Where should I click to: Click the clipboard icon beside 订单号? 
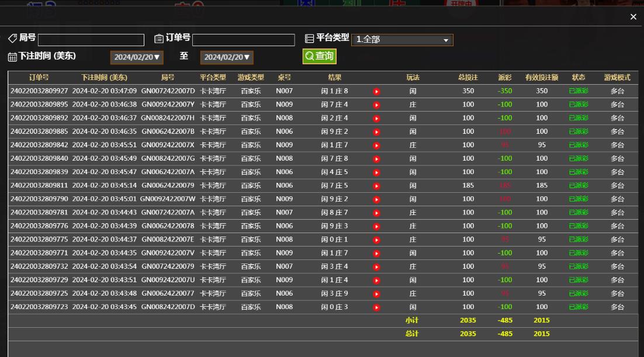(x=159, y=39)
